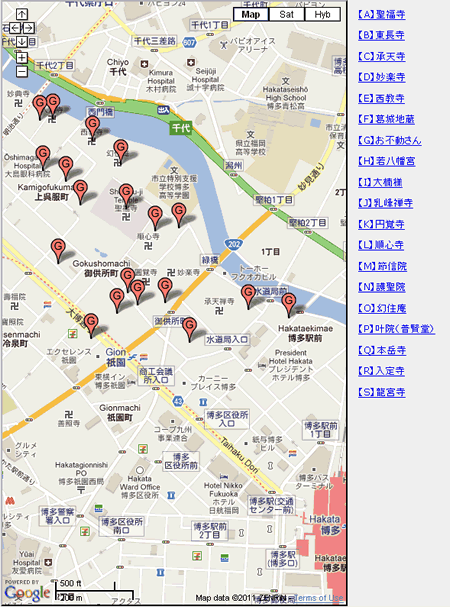Pan the map down with the arrow
Screen dimensions: 450x607
pos(22,41)
